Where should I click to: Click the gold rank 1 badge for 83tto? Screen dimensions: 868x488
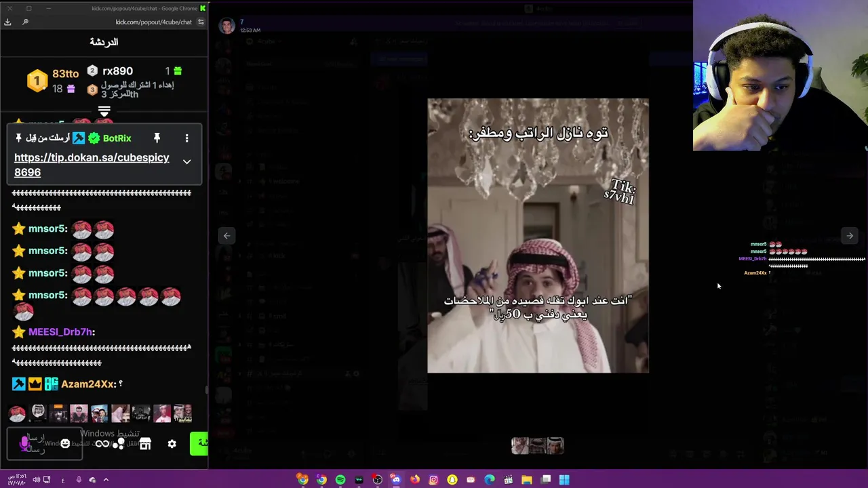click(x=37, y=81)
